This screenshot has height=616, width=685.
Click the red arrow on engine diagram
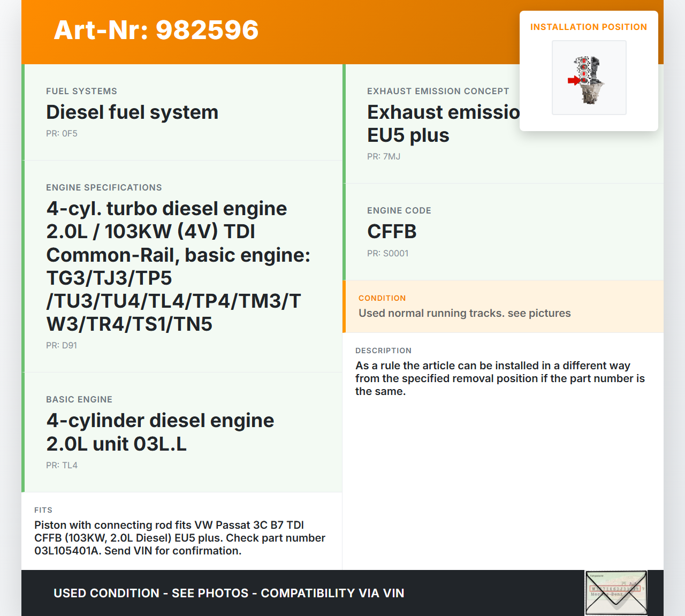[x=573, y=80]
